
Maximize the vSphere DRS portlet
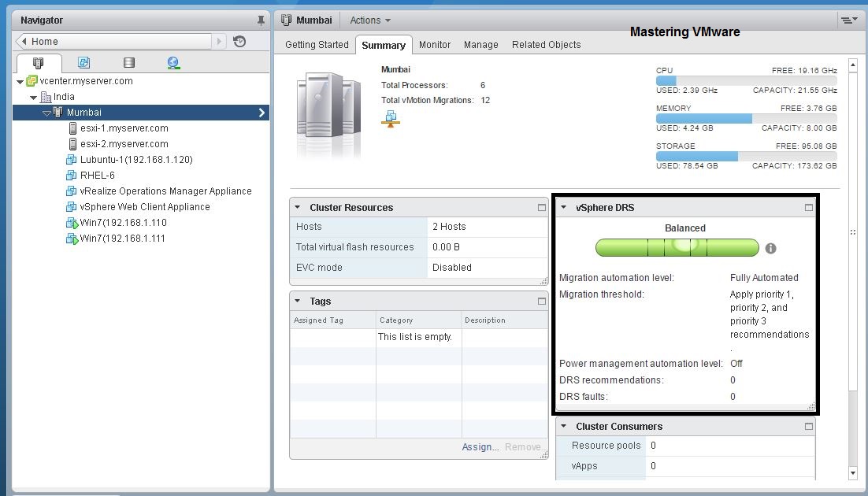[x=809, y=208]
